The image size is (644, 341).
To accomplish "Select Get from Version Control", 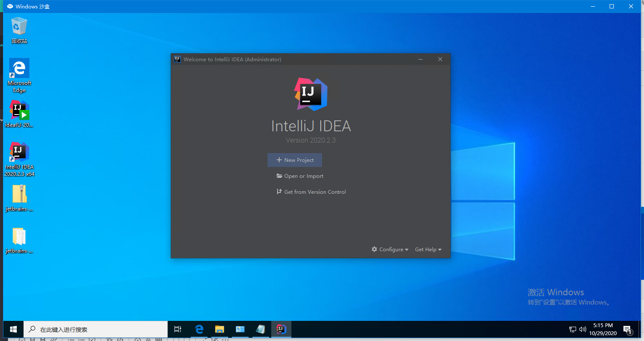I will coord(311,192).
